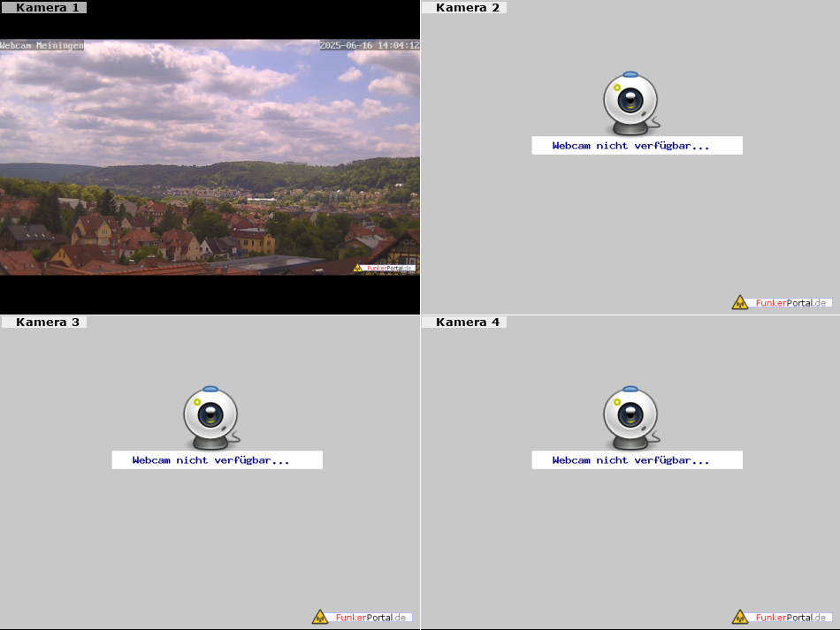Click the webcam icon in Kamera 4
The width and height of the screenshot is (840, 630).
631,418
